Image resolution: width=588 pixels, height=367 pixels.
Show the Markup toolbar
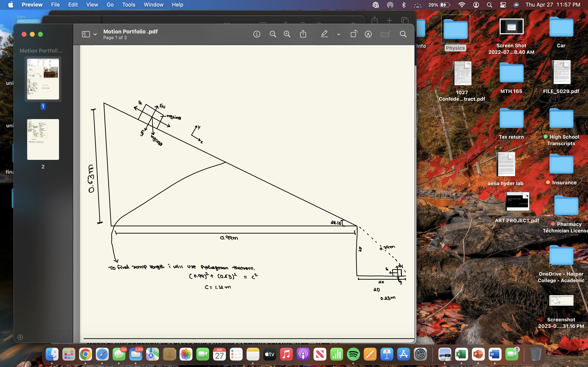click(368, 34)
